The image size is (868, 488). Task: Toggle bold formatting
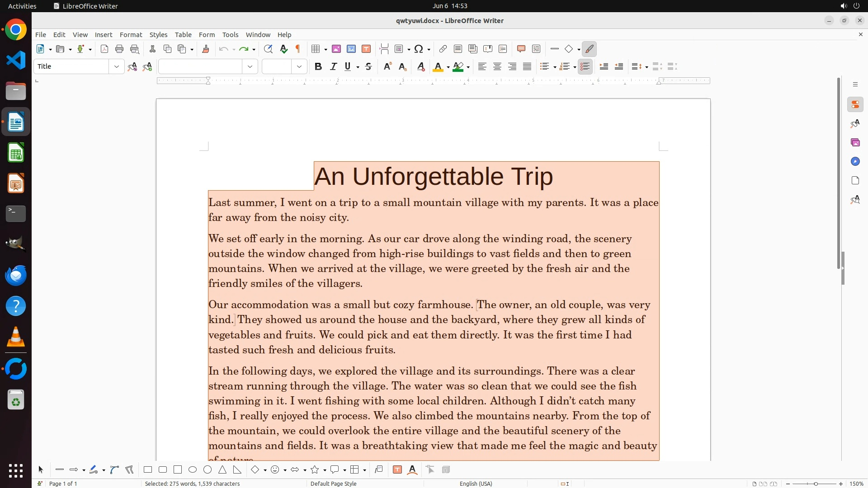click(318, 67)
